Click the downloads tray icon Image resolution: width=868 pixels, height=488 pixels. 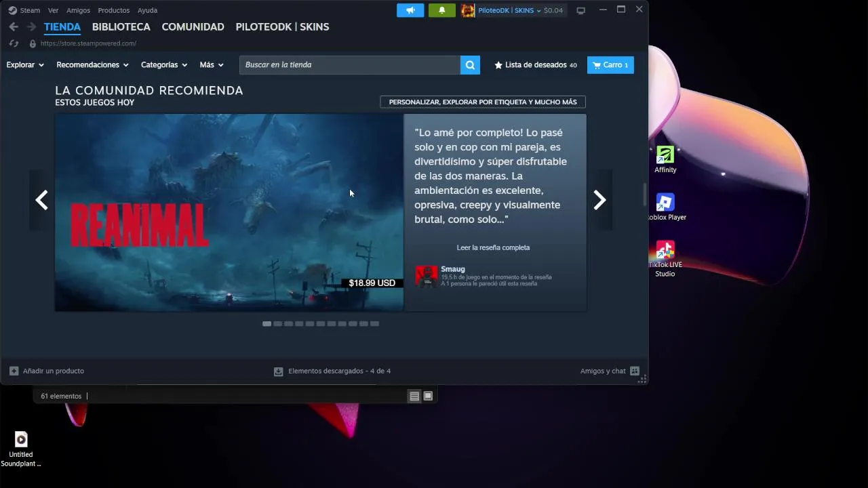click(x=278, y=371)
